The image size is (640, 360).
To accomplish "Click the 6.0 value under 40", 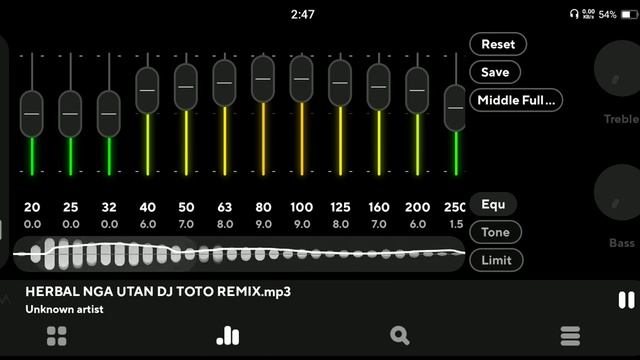I will tap(148, 224).
